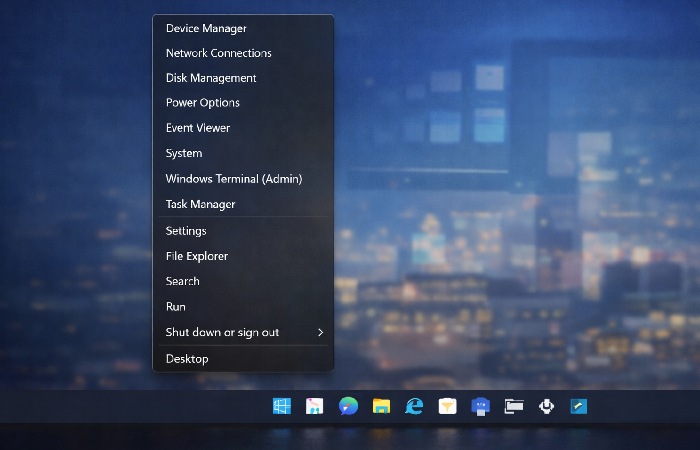Show the Desktop via menu entry
The image size is (700, 450).
pyautogui.click(x=243, y=358)
